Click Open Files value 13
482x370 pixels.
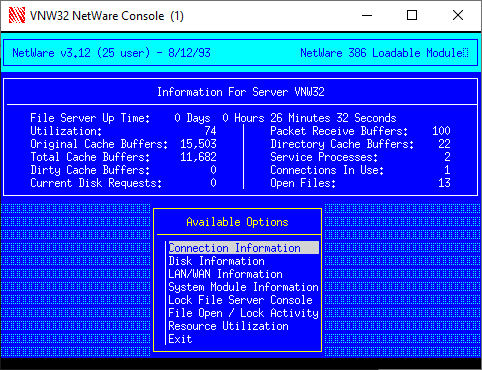tap(444, 183)
